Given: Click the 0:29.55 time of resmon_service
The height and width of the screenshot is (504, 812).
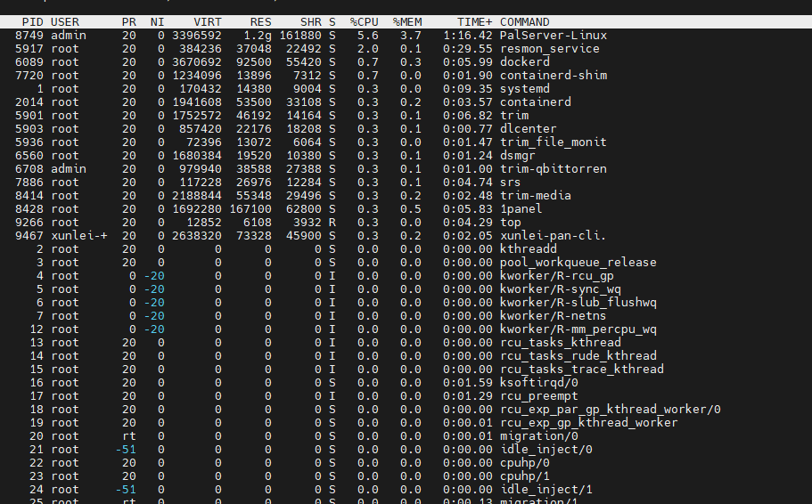Looking at the screenshot, I should (468, 49).
